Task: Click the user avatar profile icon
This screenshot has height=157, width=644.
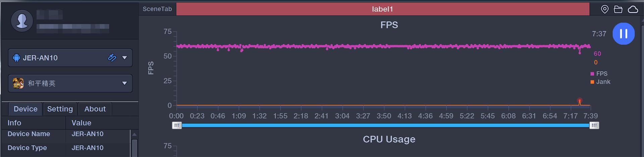Action: coord(22,21)
